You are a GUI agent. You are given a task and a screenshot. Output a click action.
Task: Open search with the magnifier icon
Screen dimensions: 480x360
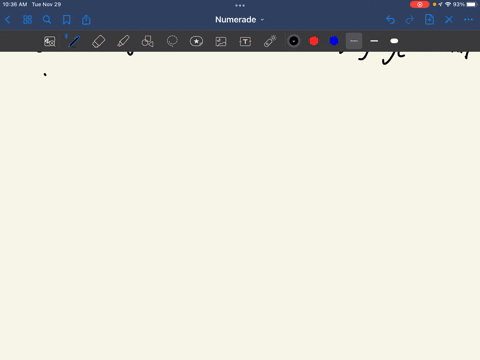pyautogui.click(x=47, y=20)
